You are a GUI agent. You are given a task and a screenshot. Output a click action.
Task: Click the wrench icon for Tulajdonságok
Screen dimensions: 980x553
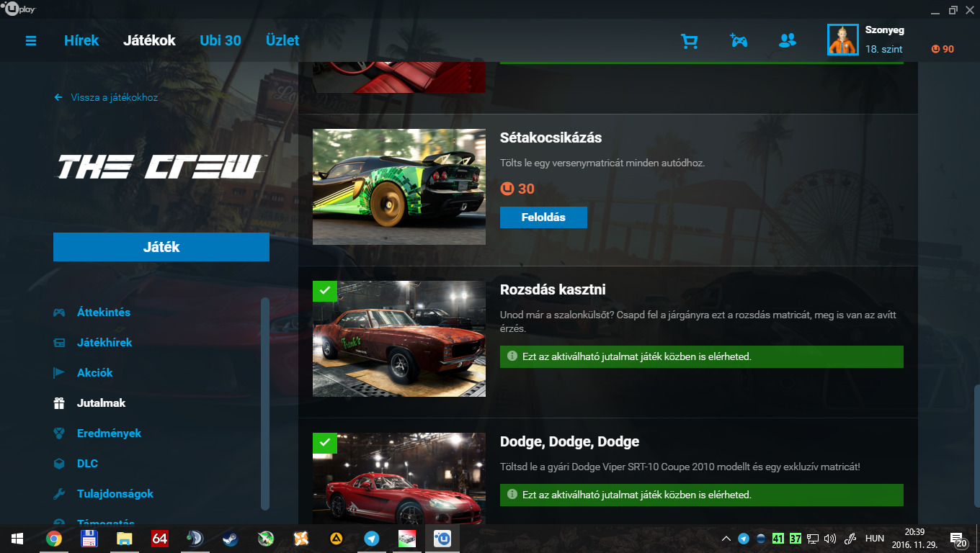click(x=59, y=494)
